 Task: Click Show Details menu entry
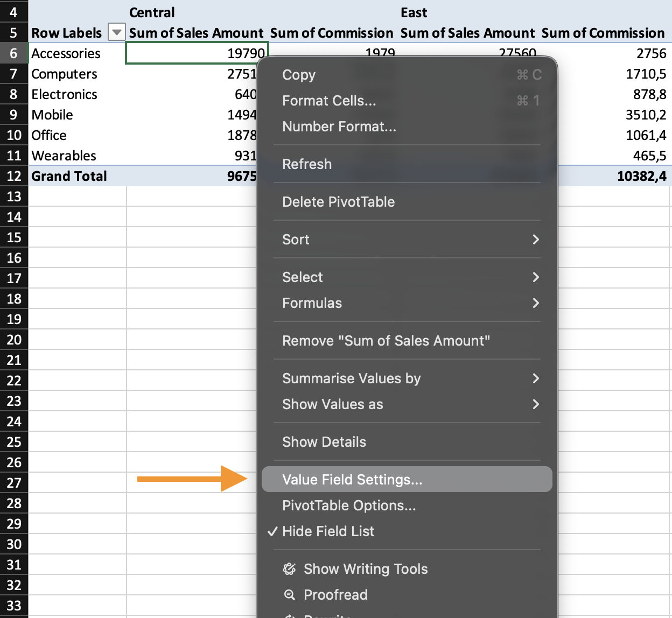click(324, 442)
